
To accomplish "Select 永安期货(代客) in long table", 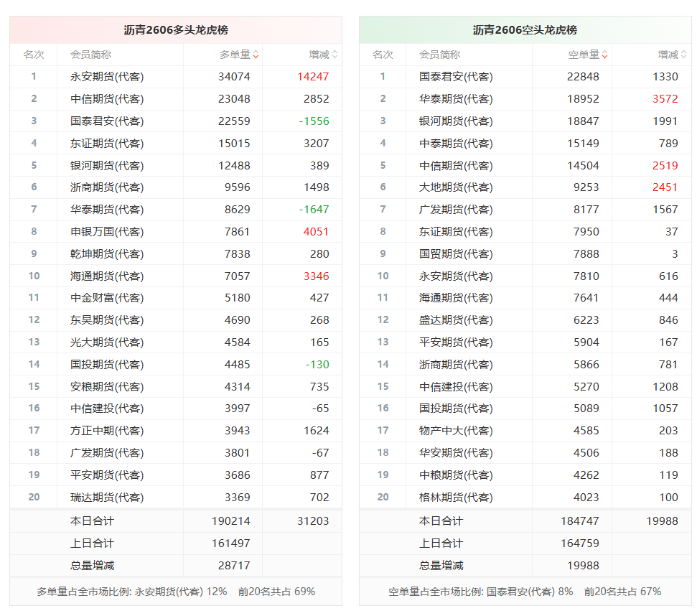I will 107,76.
